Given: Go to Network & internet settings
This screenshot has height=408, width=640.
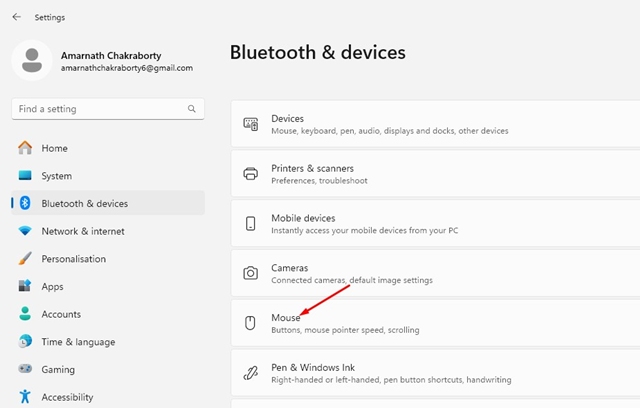Looking at the screenshot, I should pos(82,231).
